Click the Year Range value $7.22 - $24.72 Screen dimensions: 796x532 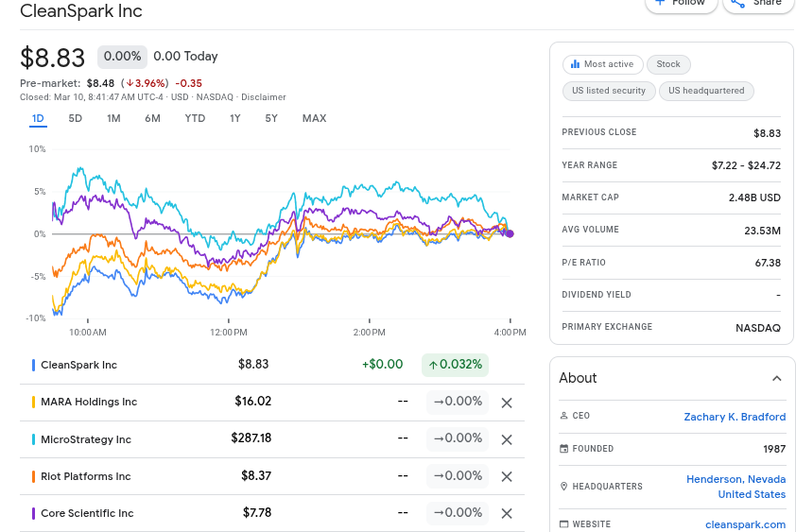[746, 165]
